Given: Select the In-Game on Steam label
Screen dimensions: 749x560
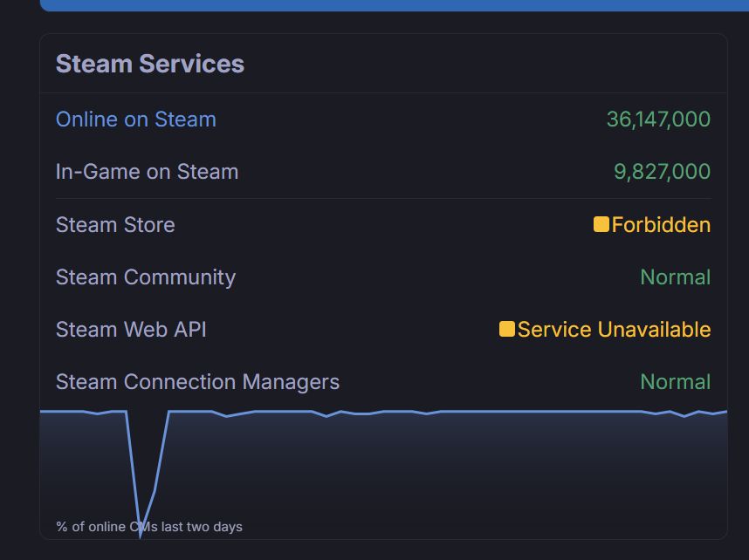Looking at the screenshot, I should pos(147,172).
